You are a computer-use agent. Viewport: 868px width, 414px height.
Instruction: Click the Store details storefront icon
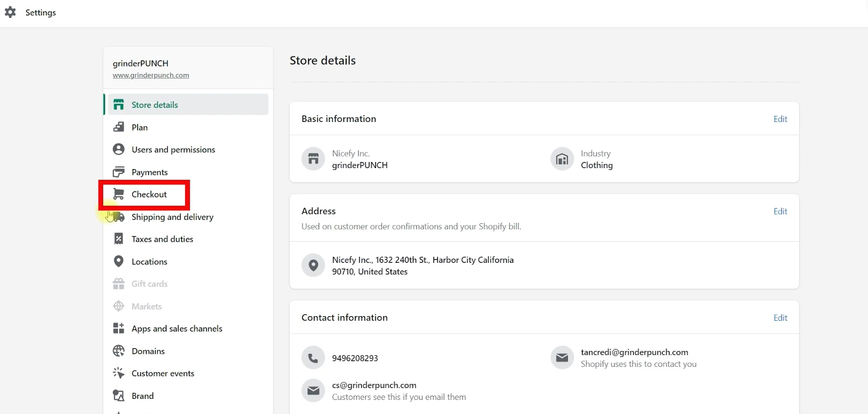pyautogui.click(x=119, y=105)
